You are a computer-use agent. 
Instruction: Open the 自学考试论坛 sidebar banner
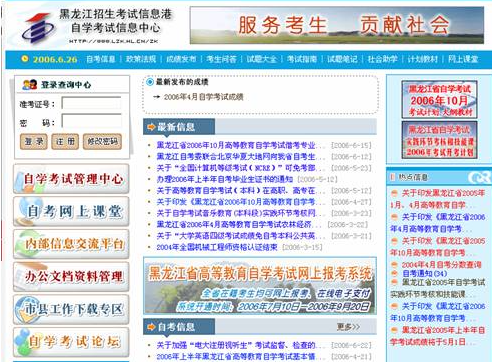[x=71, y=342]
